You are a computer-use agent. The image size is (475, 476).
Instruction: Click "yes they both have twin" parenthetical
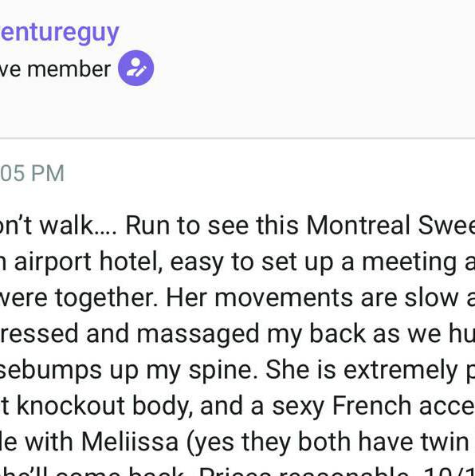pyautogui.click(x=328, y=443)
